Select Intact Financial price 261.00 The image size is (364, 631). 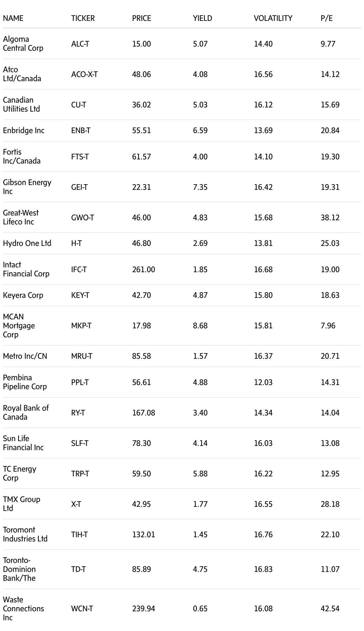pyautogui.click(x=144, y=270)
